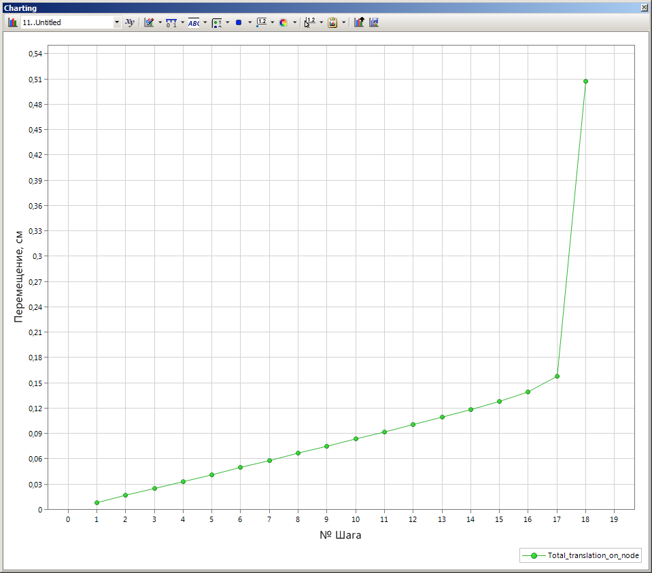Expand the color palette dropdown arrow
The height and width of the screenshot is (573, 652).
tap(295, 22)
